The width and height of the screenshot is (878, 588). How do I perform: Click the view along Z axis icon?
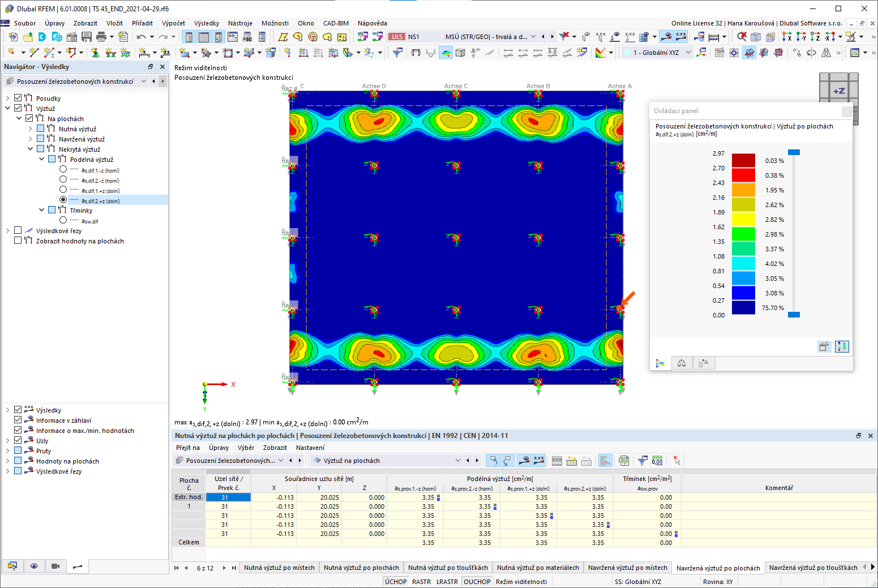pyautogui.click(x=815, y=37)
